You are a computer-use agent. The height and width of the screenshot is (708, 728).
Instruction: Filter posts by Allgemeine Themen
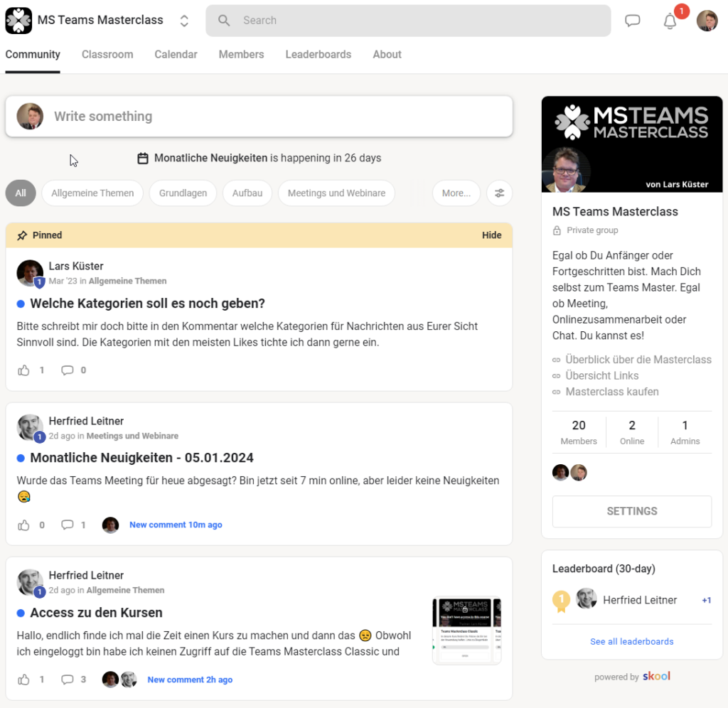(92, 193)
